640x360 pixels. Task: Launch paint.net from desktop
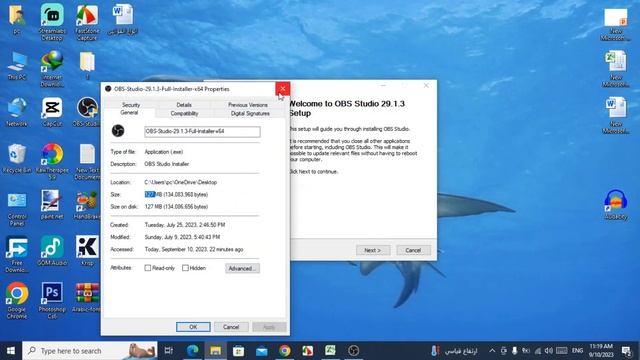click(52, 205)
